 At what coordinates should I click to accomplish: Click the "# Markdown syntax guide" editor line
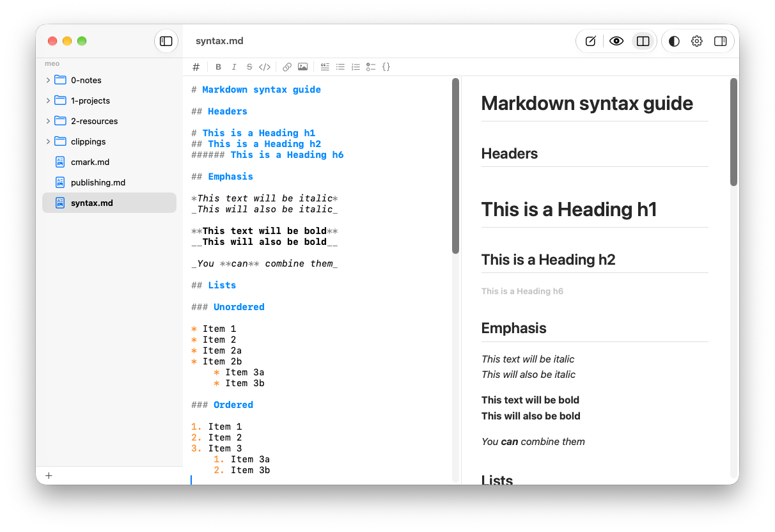(x=256, y=90)
